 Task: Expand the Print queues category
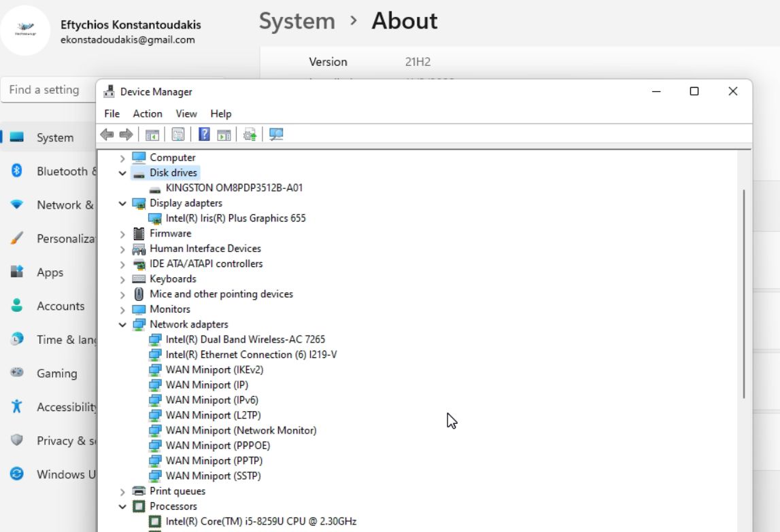tap(122, 491)
